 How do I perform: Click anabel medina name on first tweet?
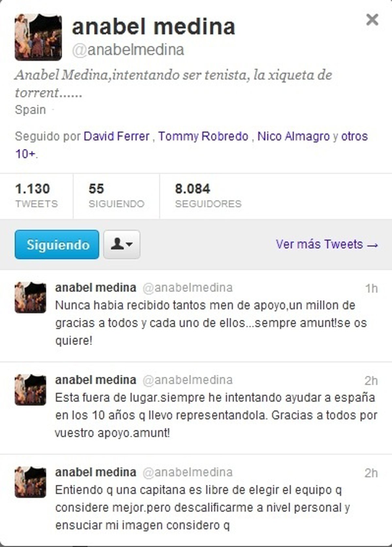[x=96, y=287]
